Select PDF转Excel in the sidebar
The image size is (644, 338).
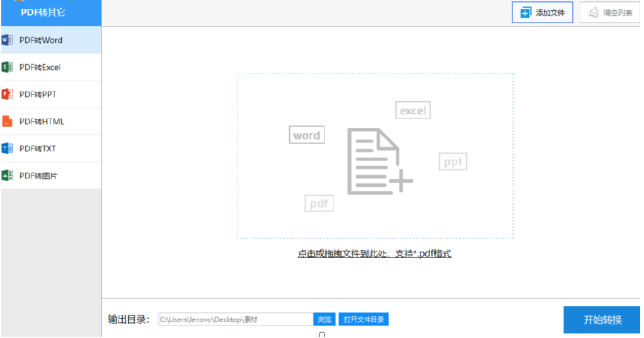click(x=51, y=67)
